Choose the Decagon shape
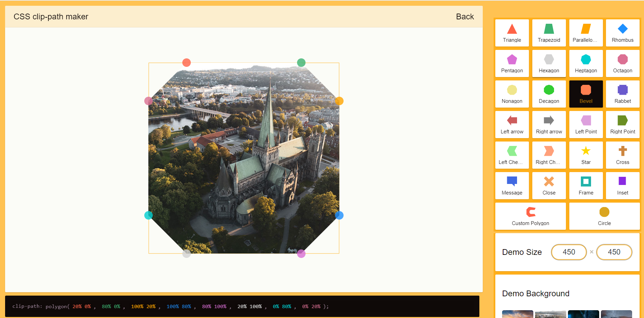The width and height of the screenshot is (644, 318). pos(549,94)
